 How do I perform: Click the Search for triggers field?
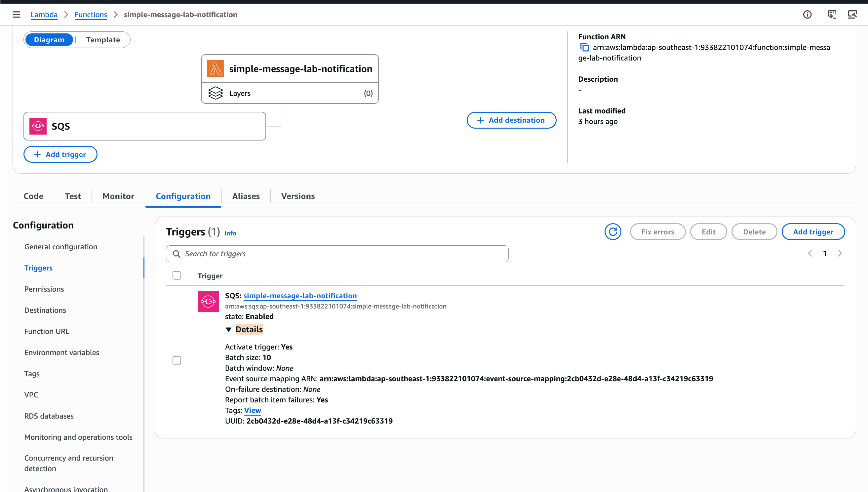(x=337, y=254)
